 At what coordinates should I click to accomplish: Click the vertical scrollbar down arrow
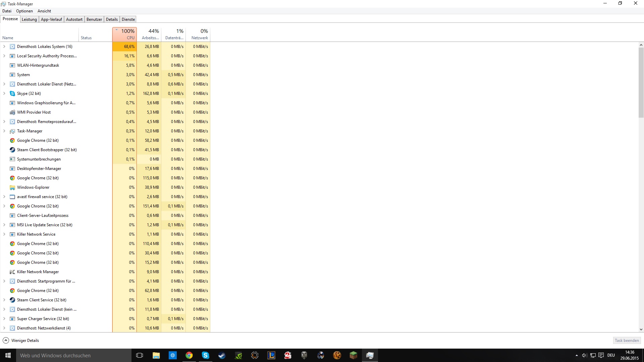point(641,329)
